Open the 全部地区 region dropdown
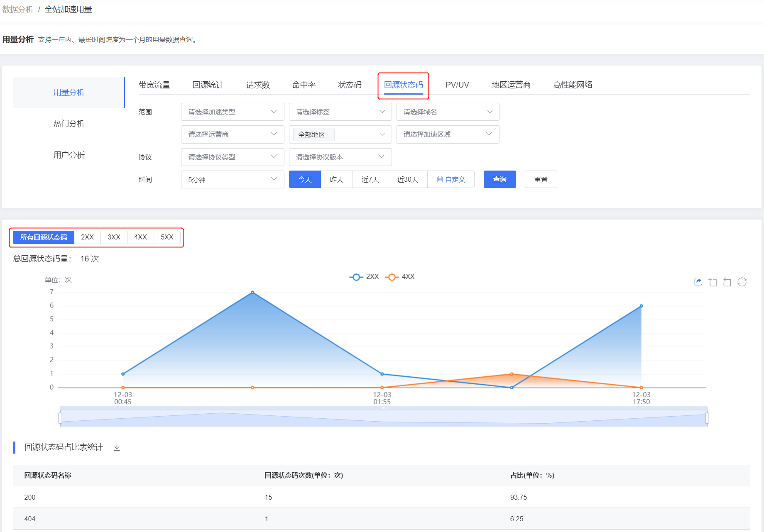The height and width of the screenshot is (532, 764). (340, 134)
